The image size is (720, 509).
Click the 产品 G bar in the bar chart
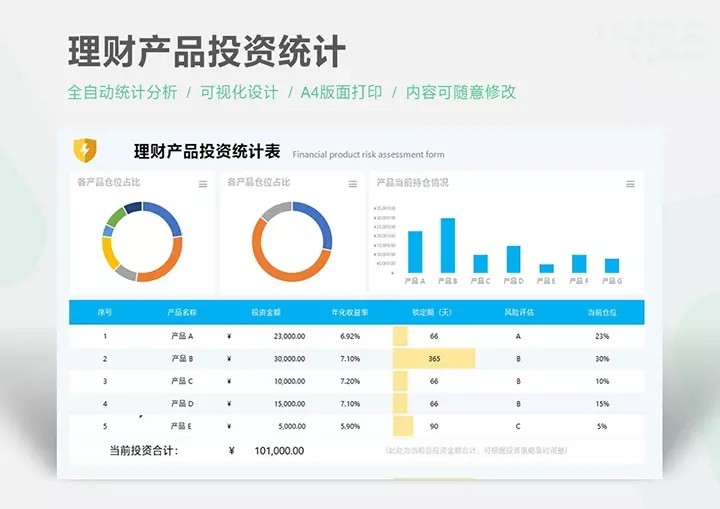click(612, 266)
